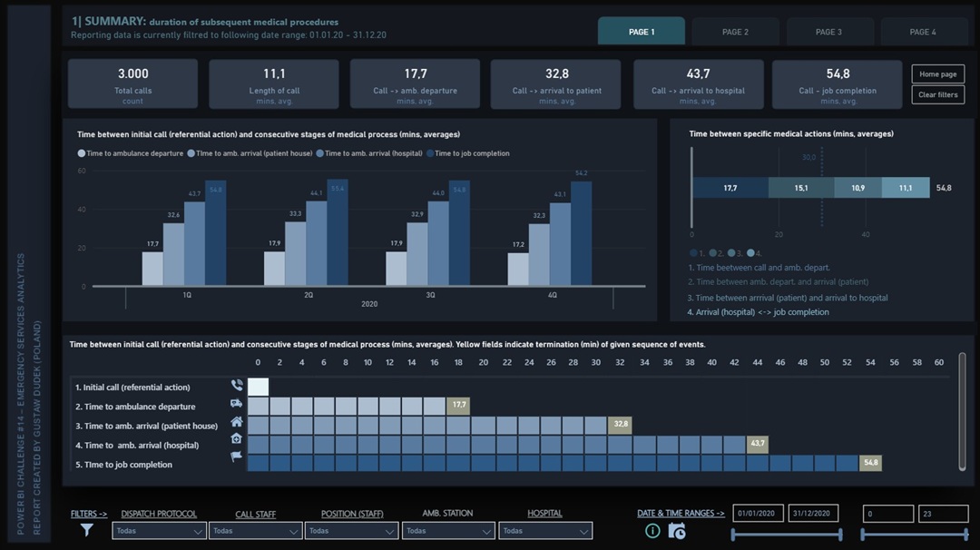Click the phone icon for Initial call
Viewport: 980px width, 550px height.
point(237,386)
